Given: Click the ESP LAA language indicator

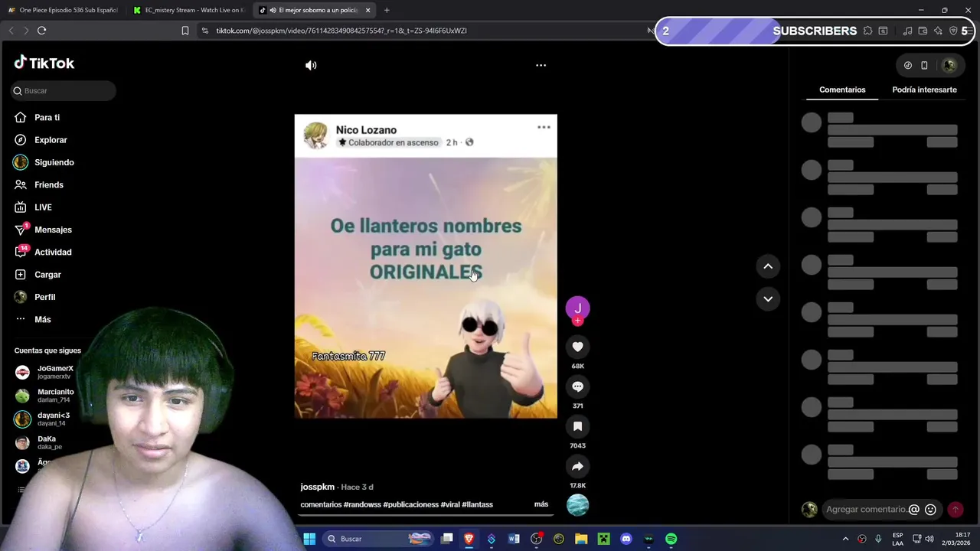Looking at the screenshot, I should tap(897, 539).
